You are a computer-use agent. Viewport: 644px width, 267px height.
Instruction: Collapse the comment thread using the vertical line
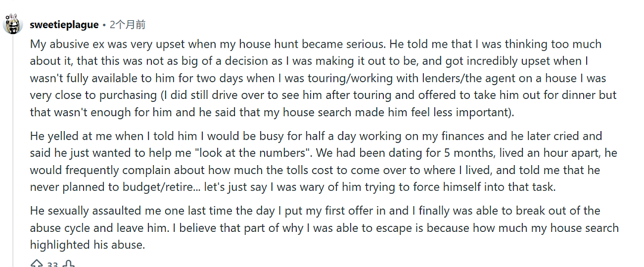[13, 152]
